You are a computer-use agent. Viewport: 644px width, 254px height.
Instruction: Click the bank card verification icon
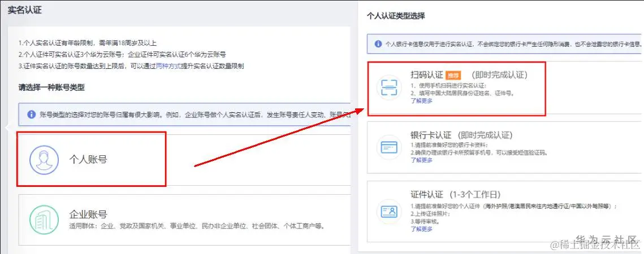[389, 147]
